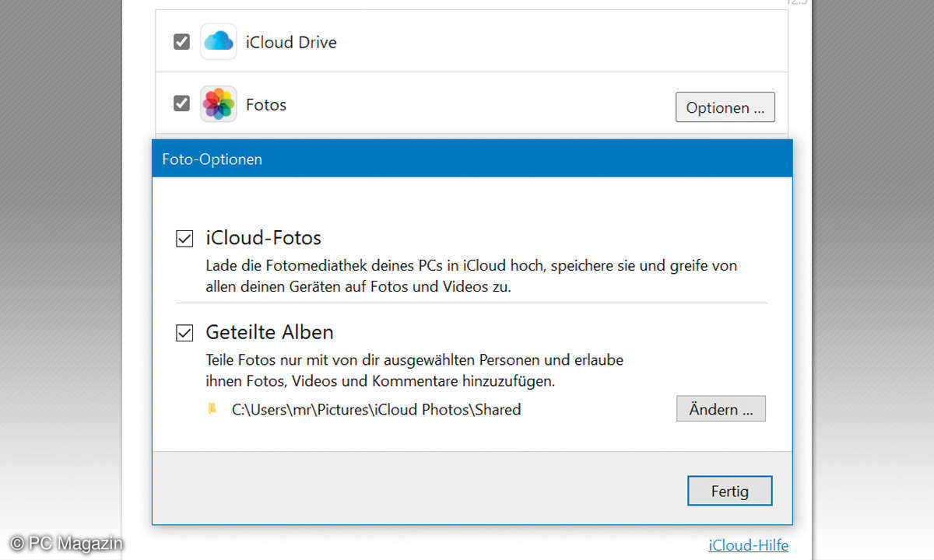Click the Fotos colorful flower icon

(219, 104)
